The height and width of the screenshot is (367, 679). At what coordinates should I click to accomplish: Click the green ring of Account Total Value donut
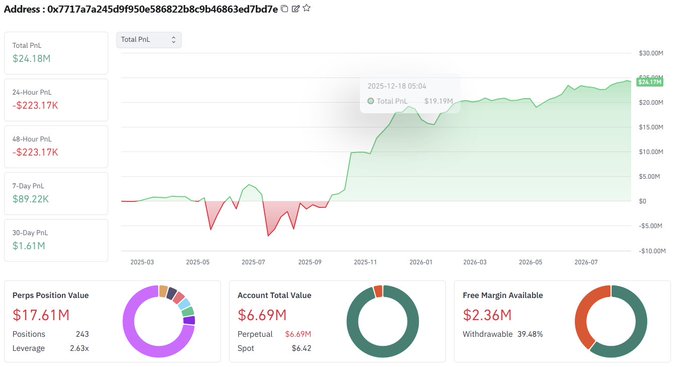click(x=383, y=353)
